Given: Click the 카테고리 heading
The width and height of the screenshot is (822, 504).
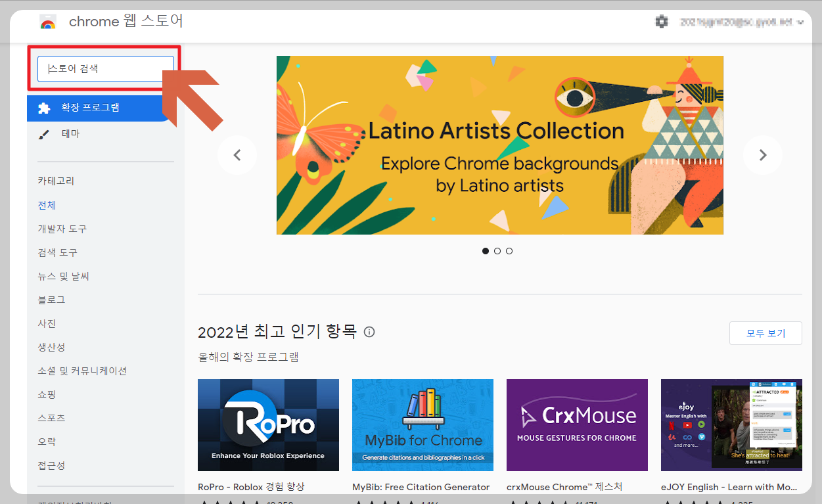Looking at the screenshot, I should (56, 181).
